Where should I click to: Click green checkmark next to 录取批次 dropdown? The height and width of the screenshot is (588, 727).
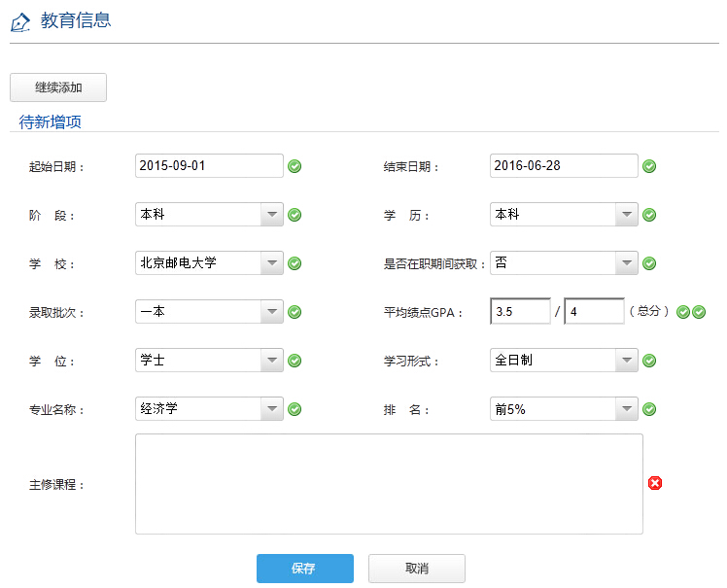pyautogui.click(x=294, y=312)
